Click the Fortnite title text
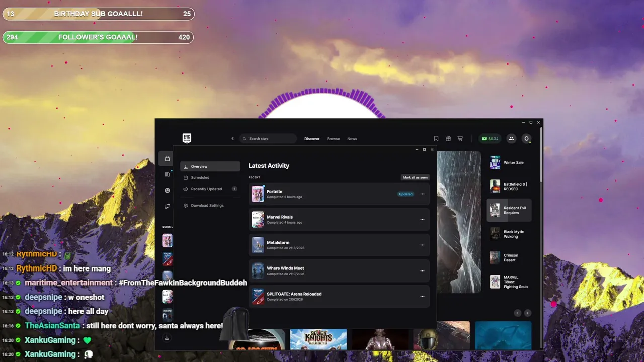 pos(274,191)
